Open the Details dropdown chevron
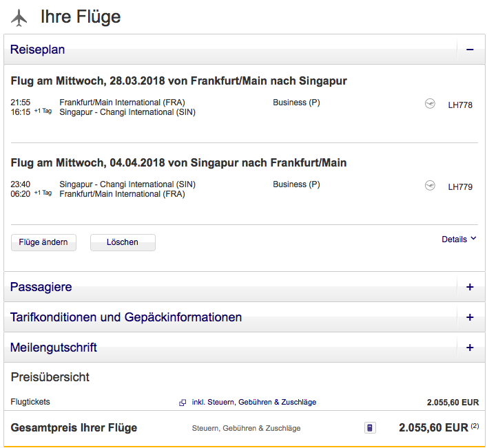Image resolution: width=487 pixels, height=448 pixels. click(473, 239)
